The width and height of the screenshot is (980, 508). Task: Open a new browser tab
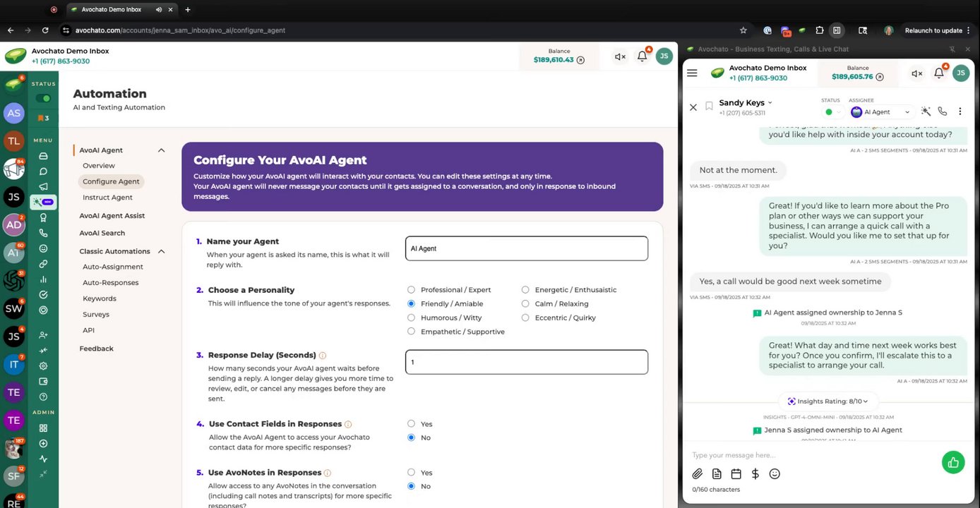coord(187,10)
